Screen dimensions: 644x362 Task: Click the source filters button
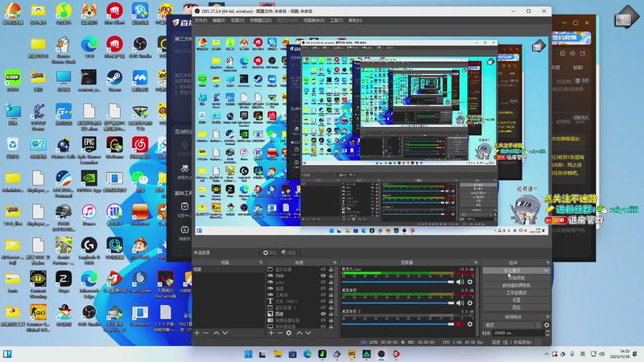pyautogui.click(x=289, y=253)
